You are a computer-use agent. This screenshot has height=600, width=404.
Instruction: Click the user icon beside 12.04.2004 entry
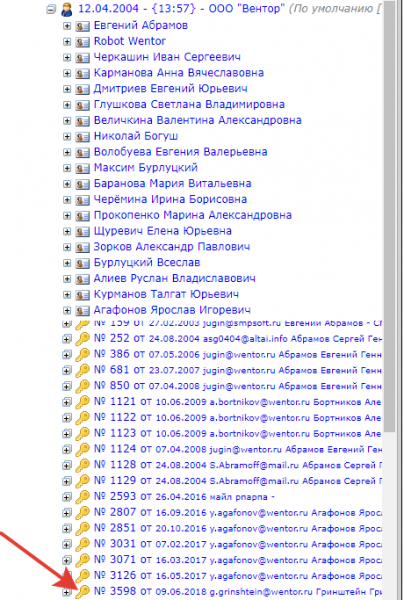pyautogui.click(x=67, y=9)
